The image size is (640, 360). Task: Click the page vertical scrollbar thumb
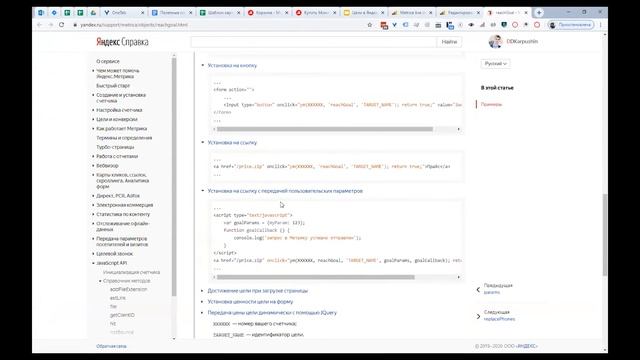(x=605, y=235)
